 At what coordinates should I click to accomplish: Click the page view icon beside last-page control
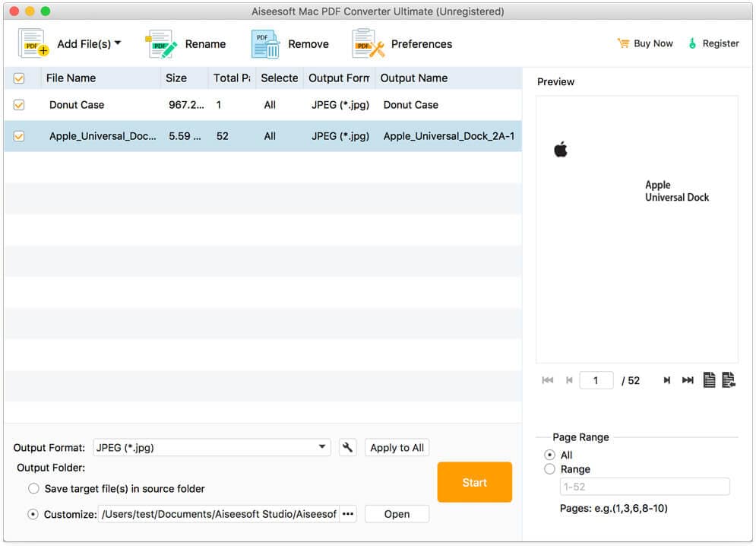pyautogui.click(x=710, y=379)
